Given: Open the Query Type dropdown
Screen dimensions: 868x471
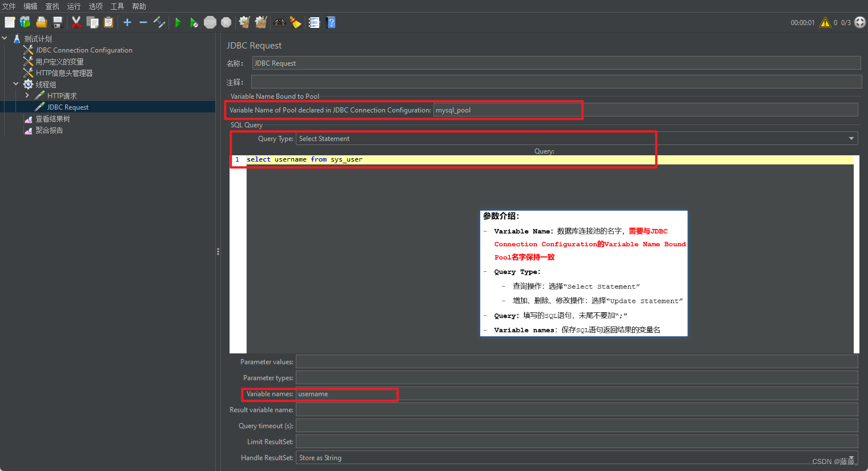Looking at the screenshot, I should coord(577,139).
